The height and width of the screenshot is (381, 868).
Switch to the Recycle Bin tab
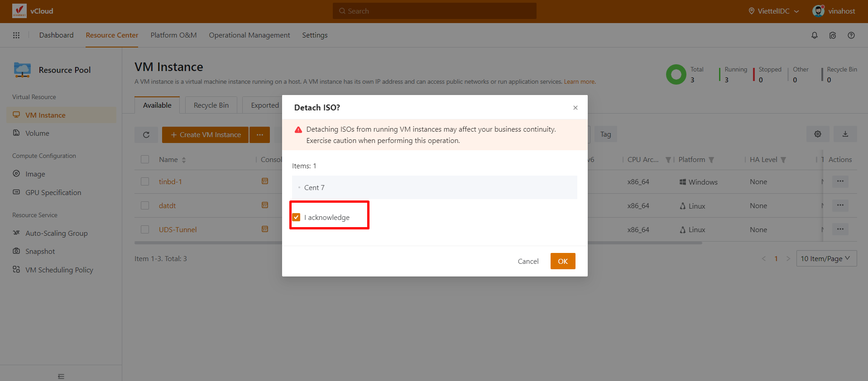point(211,105)
